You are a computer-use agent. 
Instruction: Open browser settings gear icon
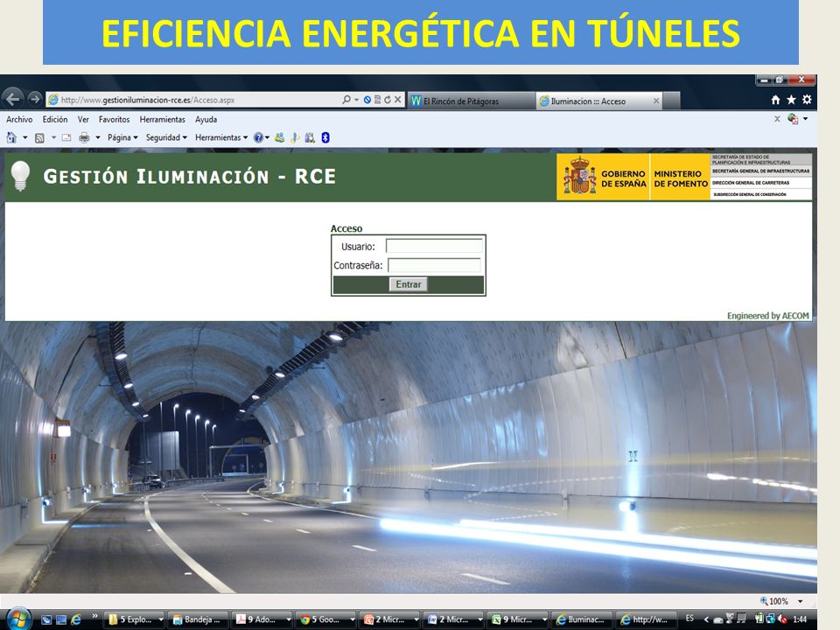807,100
